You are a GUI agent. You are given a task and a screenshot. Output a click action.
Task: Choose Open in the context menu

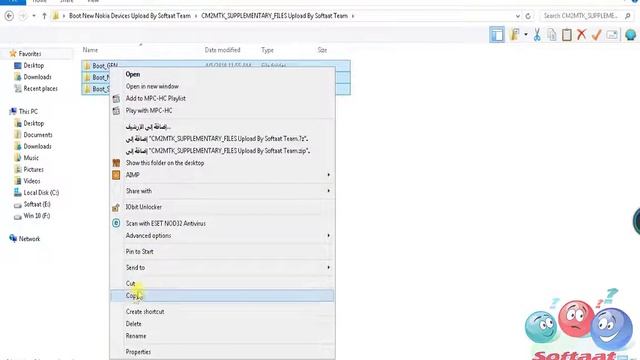click(x=222, y=74)
